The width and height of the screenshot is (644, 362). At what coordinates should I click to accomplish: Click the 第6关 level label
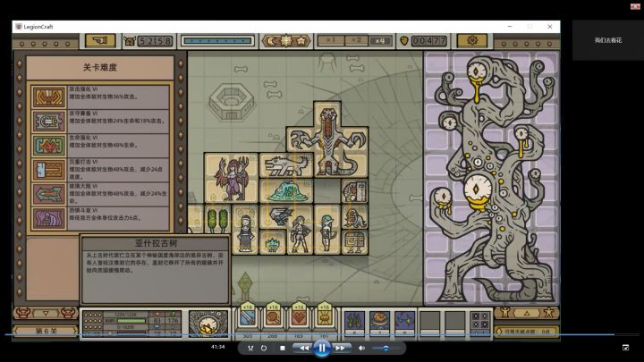click(46, 331)
